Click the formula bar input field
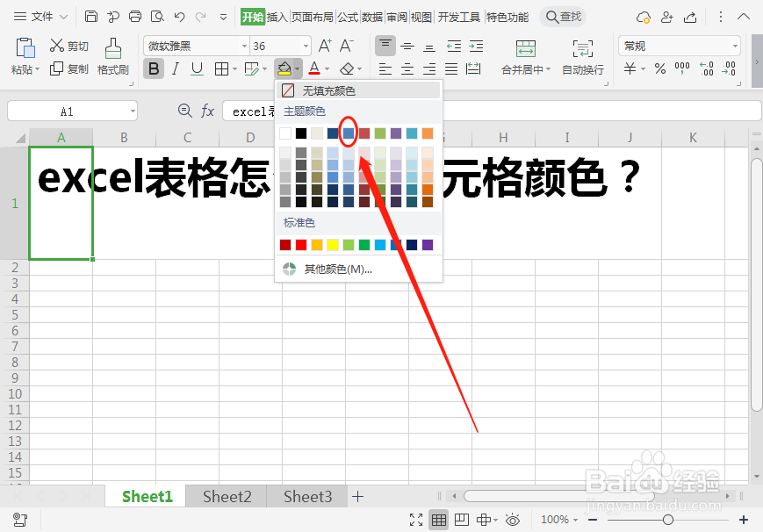The height and width of the screenshot is (532, 763). (492, 111)
